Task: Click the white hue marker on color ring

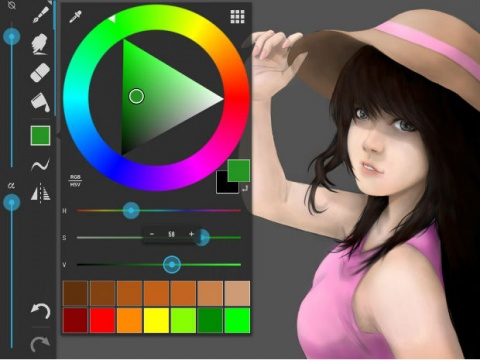Action: point(112,18)
